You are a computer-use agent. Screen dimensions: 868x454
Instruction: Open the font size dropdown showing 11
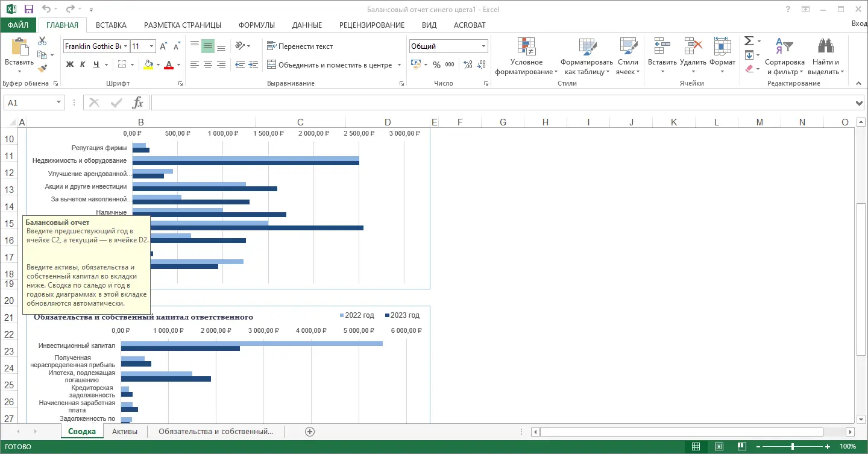[x=151, y=46]
